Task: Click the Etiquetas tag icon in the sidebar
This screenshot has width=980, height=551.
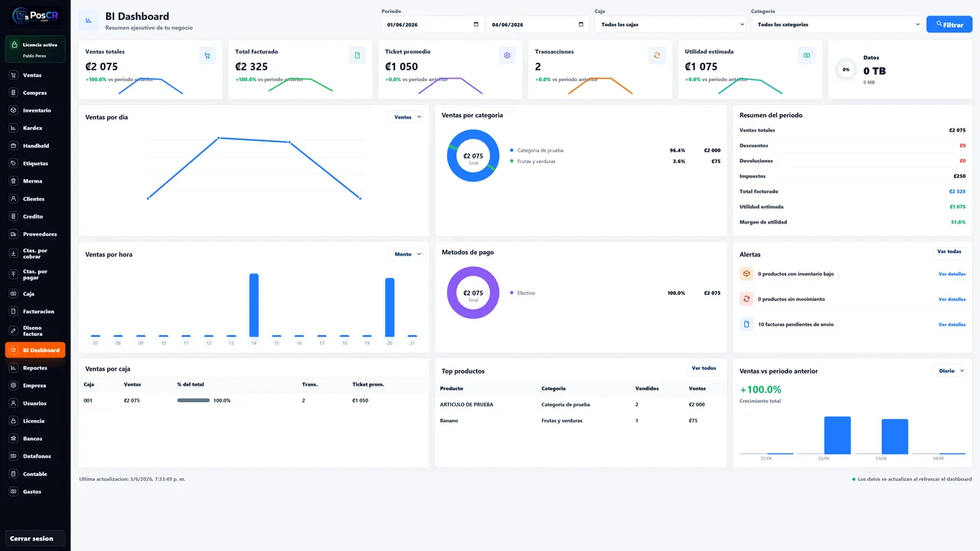Action: [x=14, y=163]
